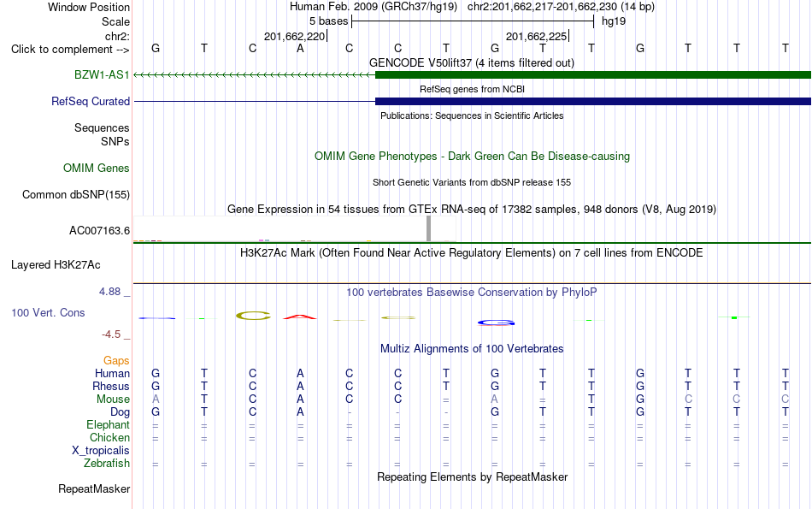The image size is (812, 509).
Task: Click the blue G conservation logo letter
Action: click(496, 323)
